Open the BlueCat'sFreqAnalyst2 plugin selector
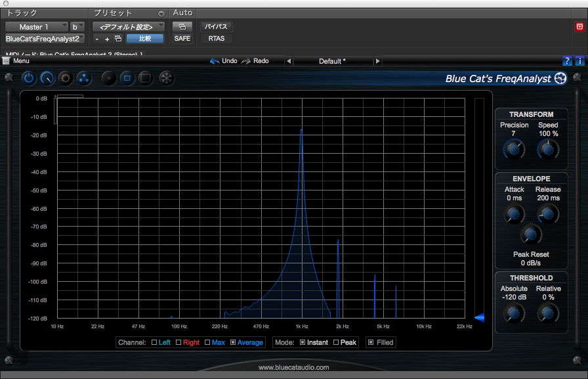Image resolution: width=588 pixels, height=379 pixels. 45,39
